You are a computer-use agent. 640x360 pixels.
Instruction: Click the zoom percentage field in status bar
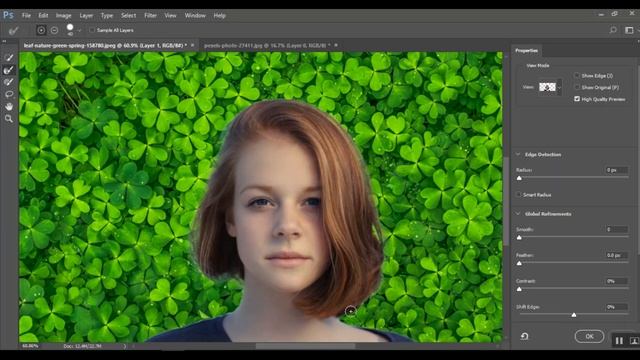point(31,346)
